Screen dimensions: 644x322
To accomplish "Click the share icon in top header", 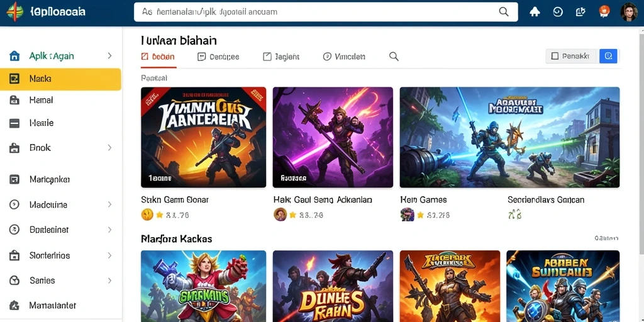I will tap(580, 12).
